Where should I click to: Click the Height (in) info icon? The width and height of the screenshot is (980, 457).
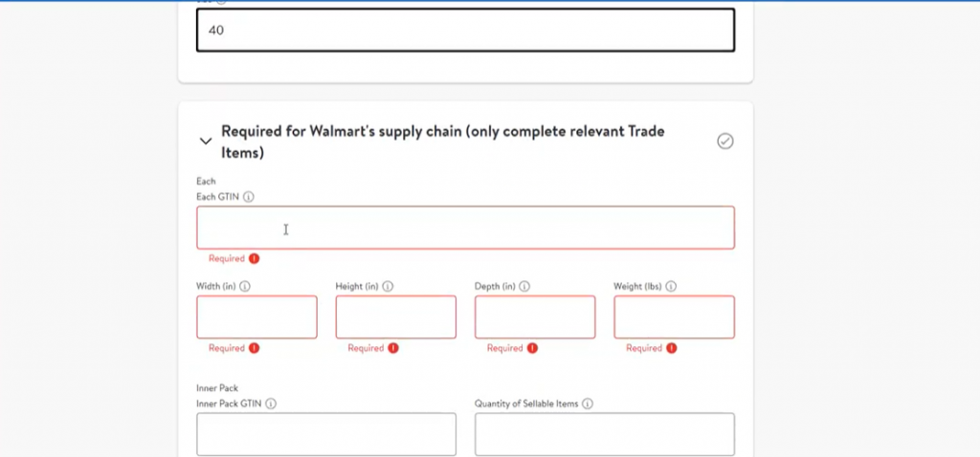pyautogui.click(x=388, y=286)
